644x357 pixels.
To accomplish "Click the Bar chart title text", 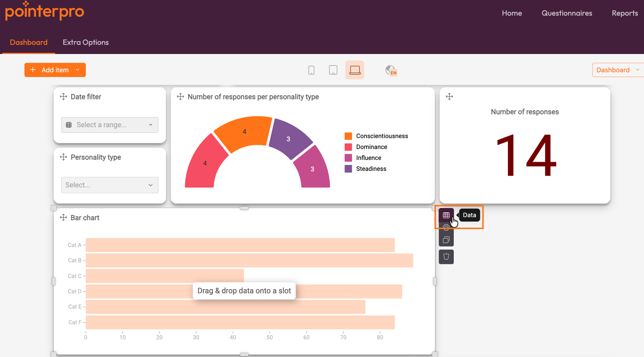I will (x=85, y=218).
